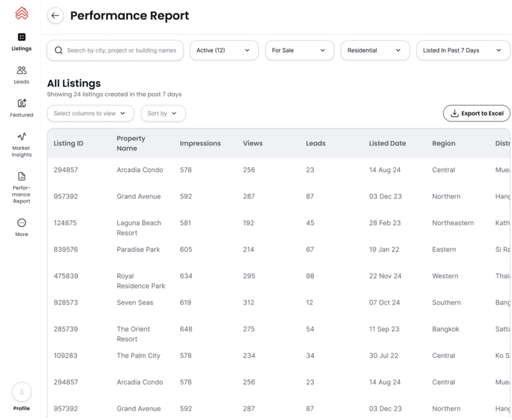Expand the Sort by dropdown

click(163, 113)
